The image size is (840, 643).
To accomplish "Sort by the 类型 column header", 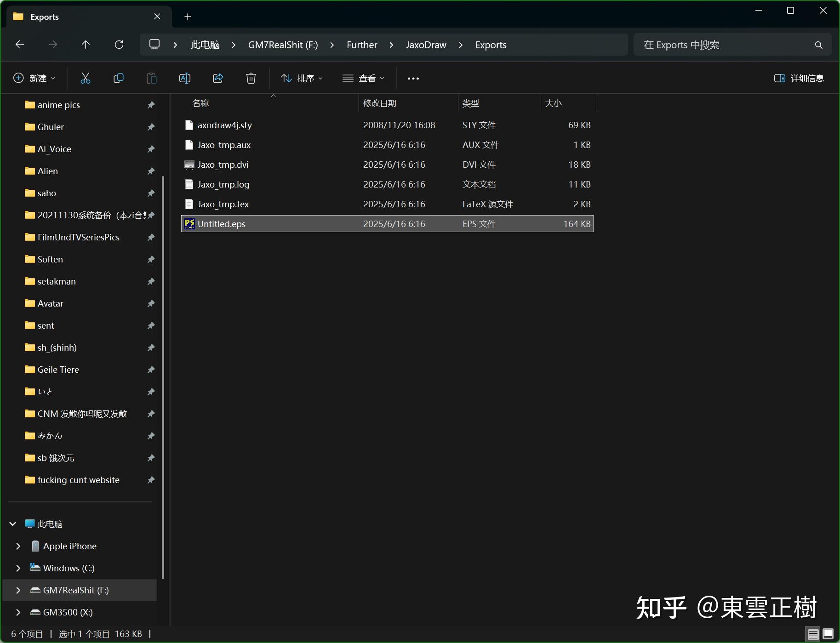I will pyautogui.click(x=500, y=103).
